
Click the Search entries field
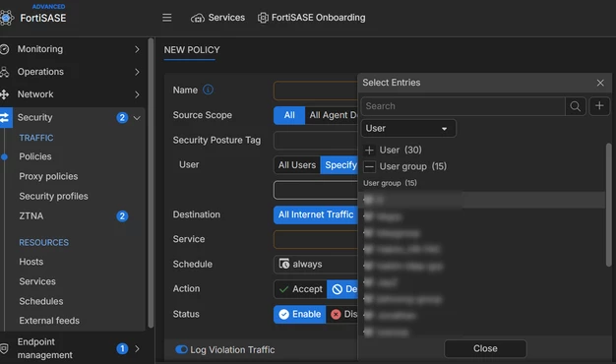click(x=462, y=106)
